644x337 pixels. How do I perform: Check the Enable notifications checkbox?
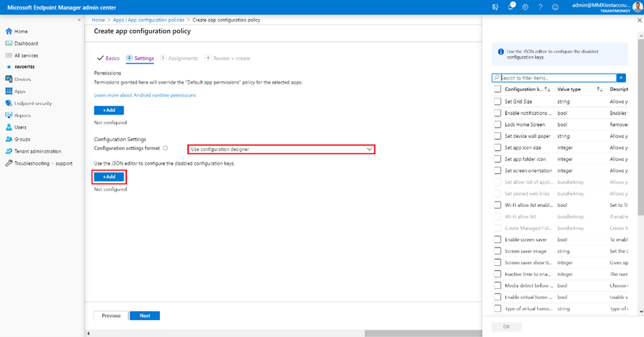pyautogui.click(x=498, y=113)
